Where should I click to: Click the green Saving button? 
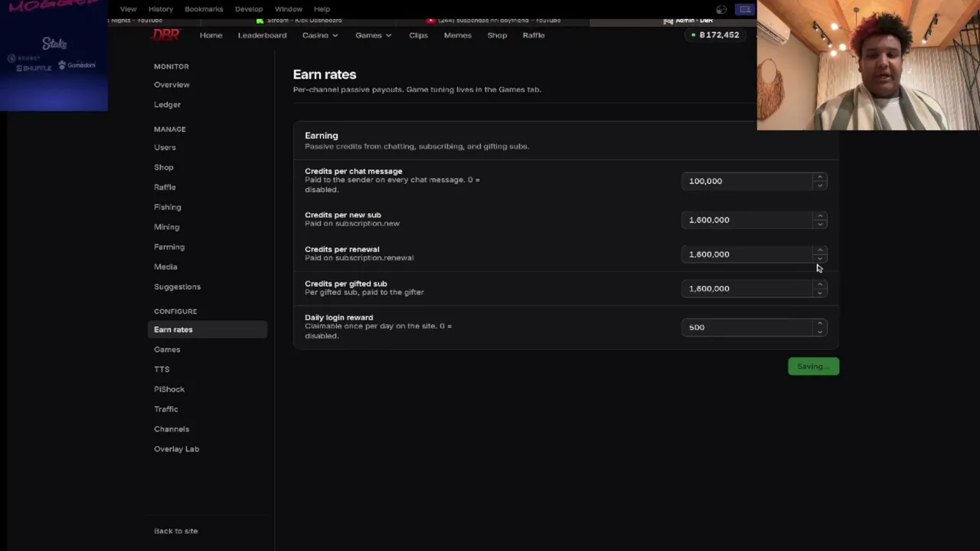[813, 367]
